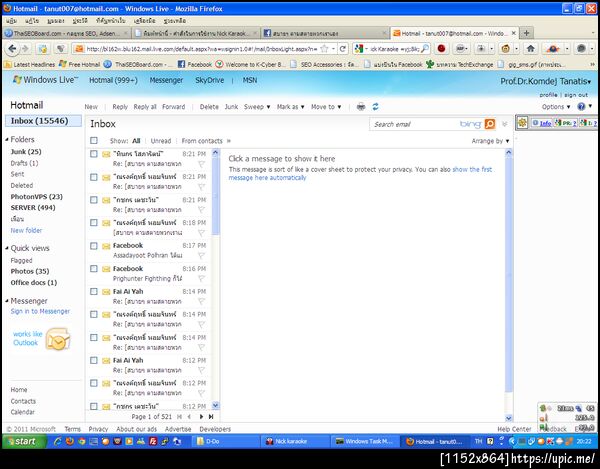The width and height of the screenshot is (600, 469).
Task: Click the Reply all button
Action: (x=145, y=107)
